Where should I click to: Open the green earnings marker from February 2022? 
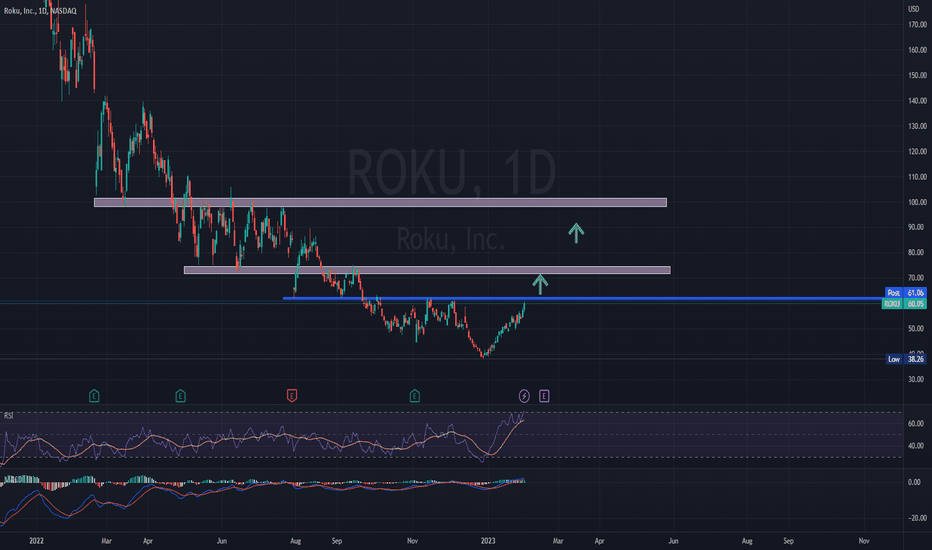click(x=94, y=396)
